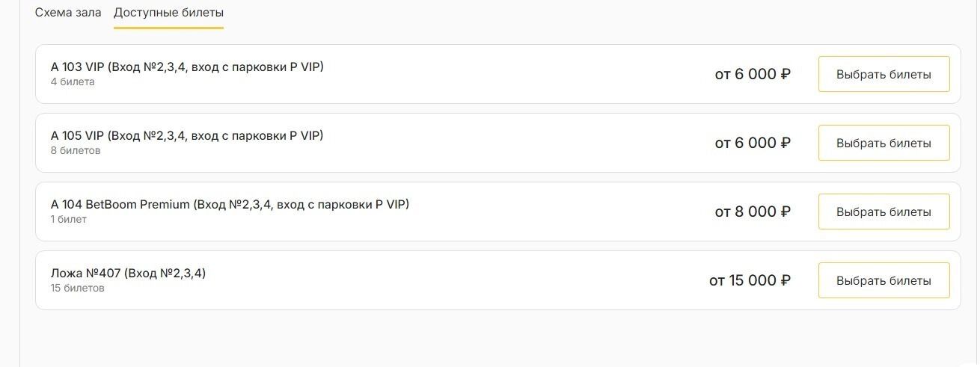
Task: Click the "1 билет" count label
Action: [x=69, y=219]
